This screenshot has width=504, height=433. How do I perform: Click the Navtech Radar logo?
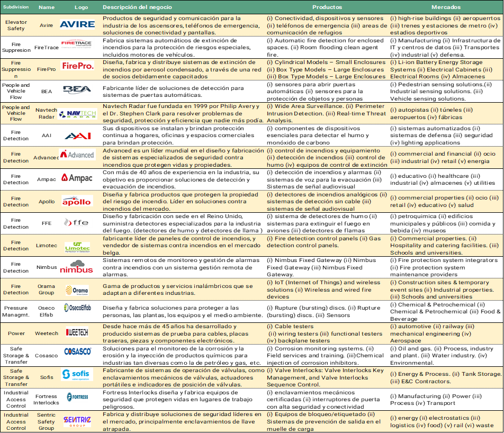[x=77, y=114]
